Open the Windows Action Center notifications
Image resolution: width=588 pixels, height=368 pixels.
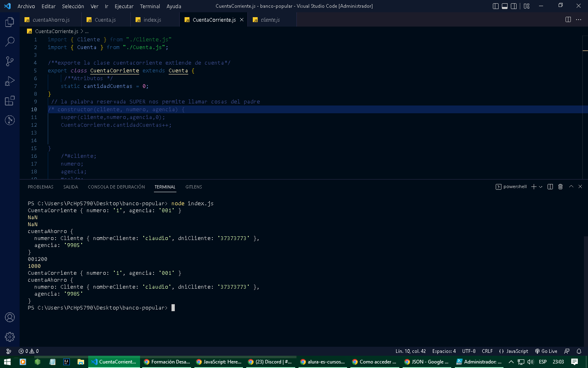click(x=575, y=362)
